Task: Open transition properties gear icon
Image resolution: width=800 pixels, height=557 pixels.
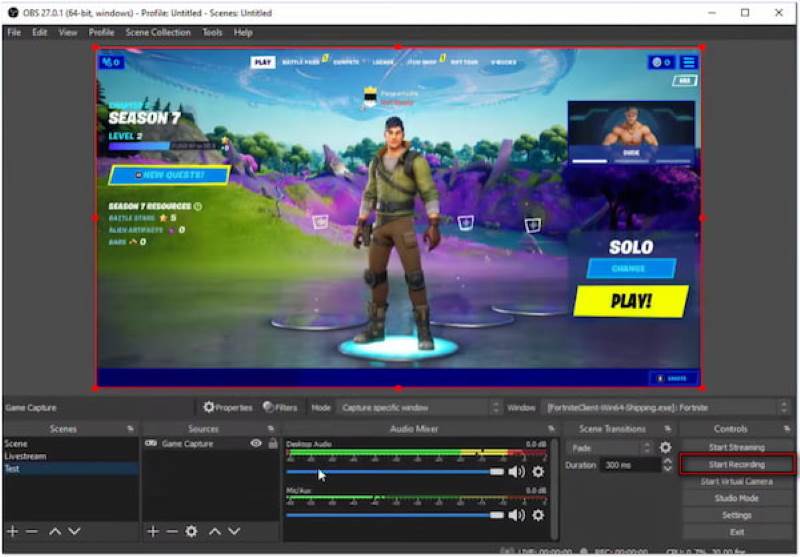Action: 665,448
